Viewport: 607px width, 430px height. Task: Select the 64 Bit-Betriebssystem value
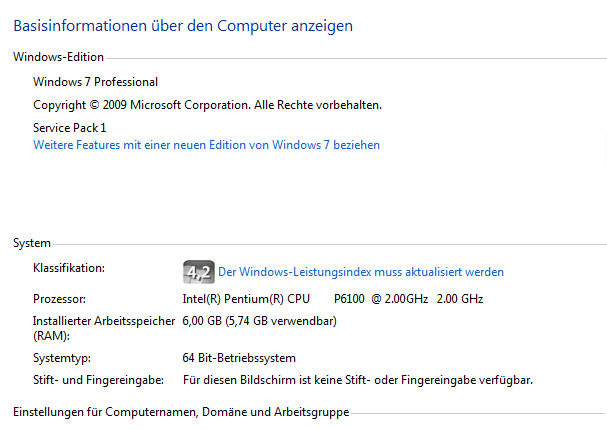pyautogui.click(x=239, y=358)
